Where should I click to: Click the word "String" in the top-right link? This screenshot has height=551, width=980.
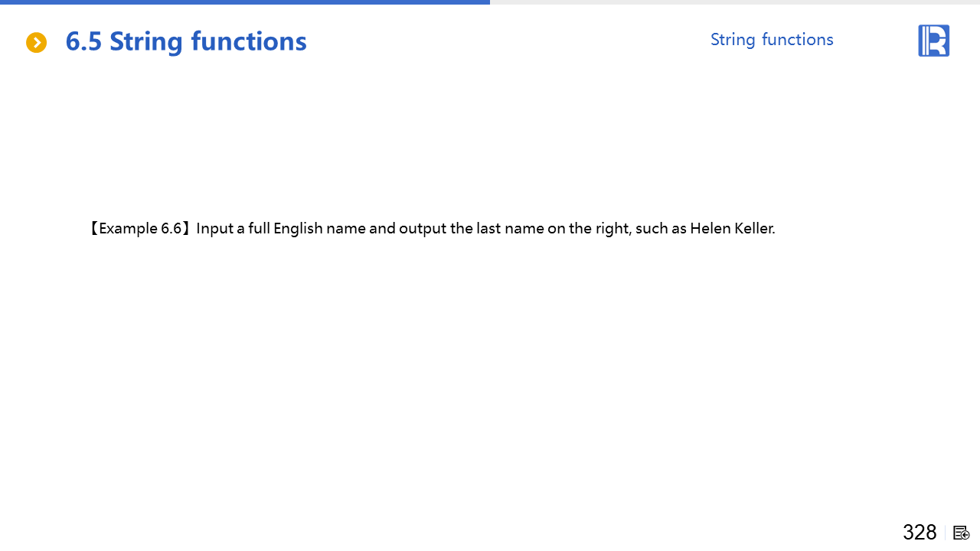pyautogui.click(x=733, y=40)
